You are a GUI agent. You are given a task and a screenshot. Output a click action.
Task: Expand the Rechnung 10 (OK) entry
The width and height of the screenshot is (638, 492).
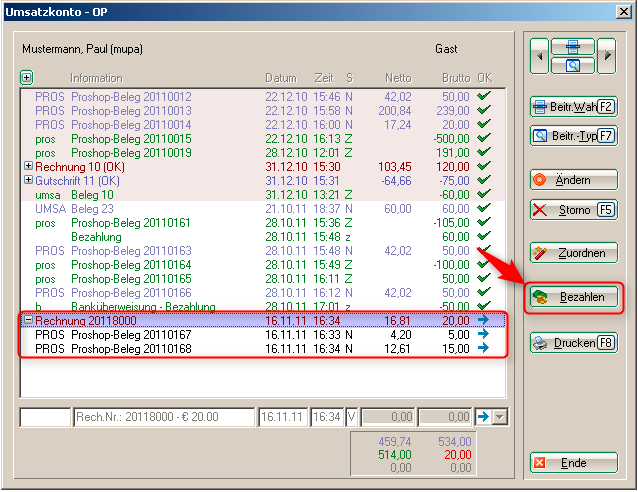[27, 166]
